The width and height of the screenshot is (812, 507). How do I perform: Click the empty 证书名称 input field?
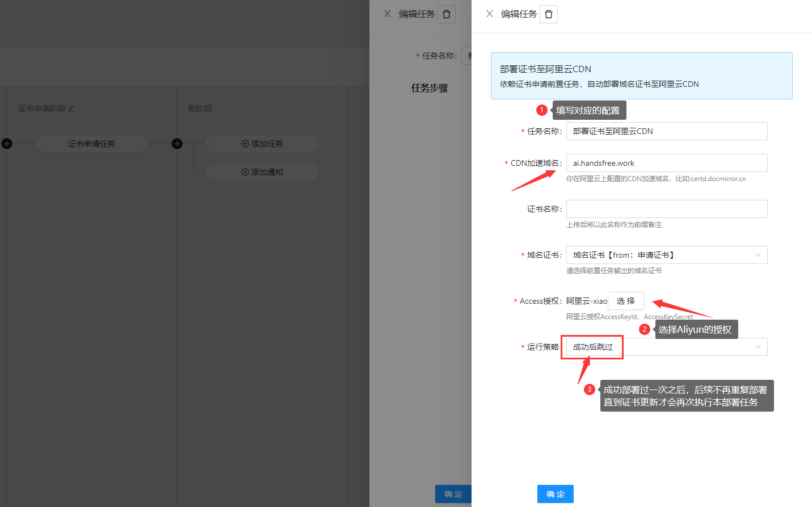tap(666, 209)
